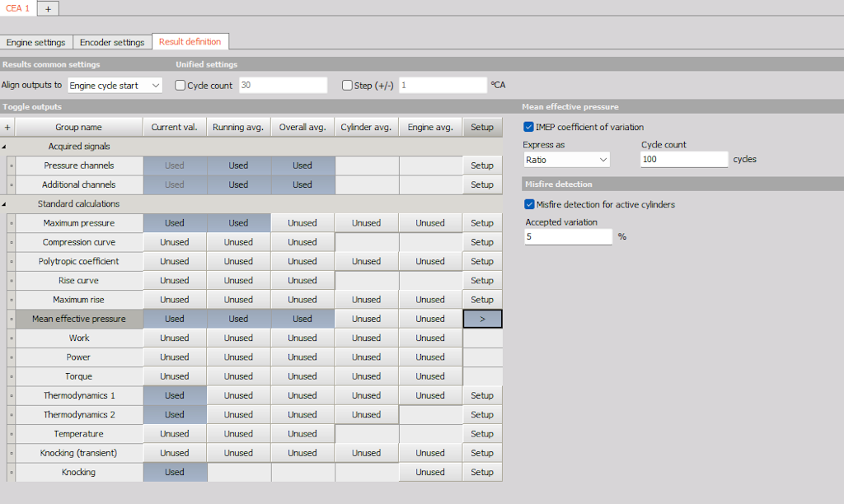Toggle Torque Engine avg. cell
This screenshot has height=504, width=844.
[x=430, y=376]
